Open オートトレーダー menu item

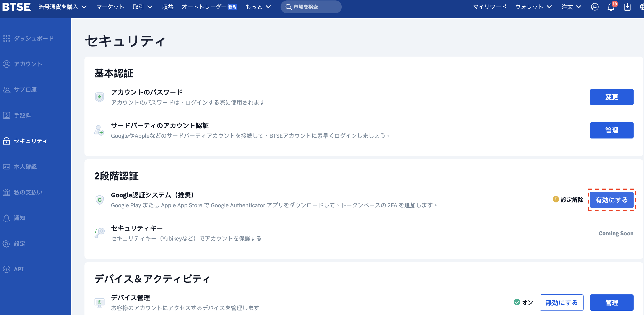coord(204,7)
